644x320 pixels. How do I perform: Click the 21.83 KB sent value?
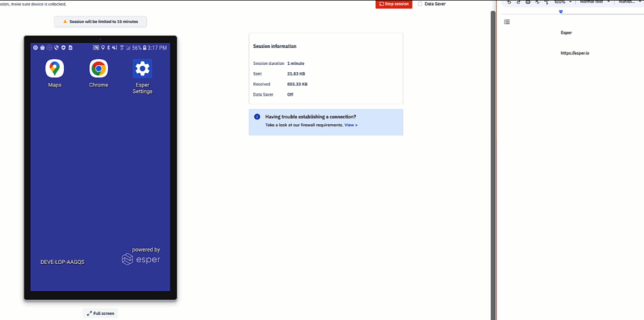click(296, 74)
